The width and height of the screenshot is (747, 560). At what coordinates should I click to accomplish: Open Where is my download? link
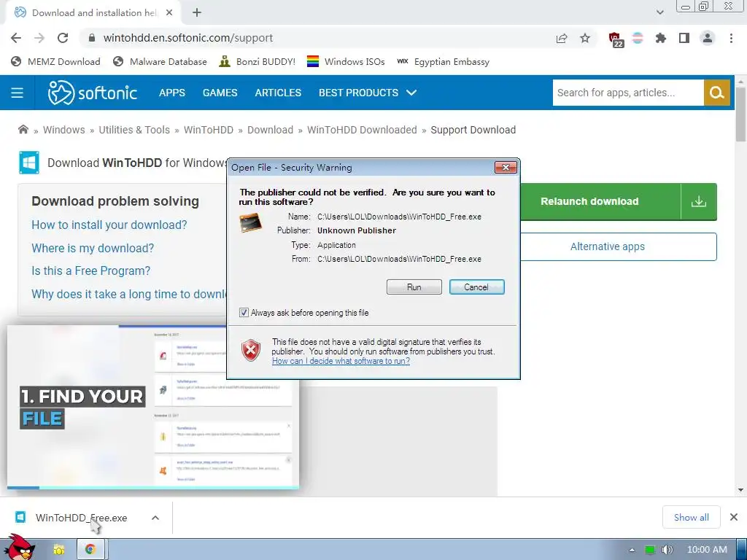tap(93, 248)
